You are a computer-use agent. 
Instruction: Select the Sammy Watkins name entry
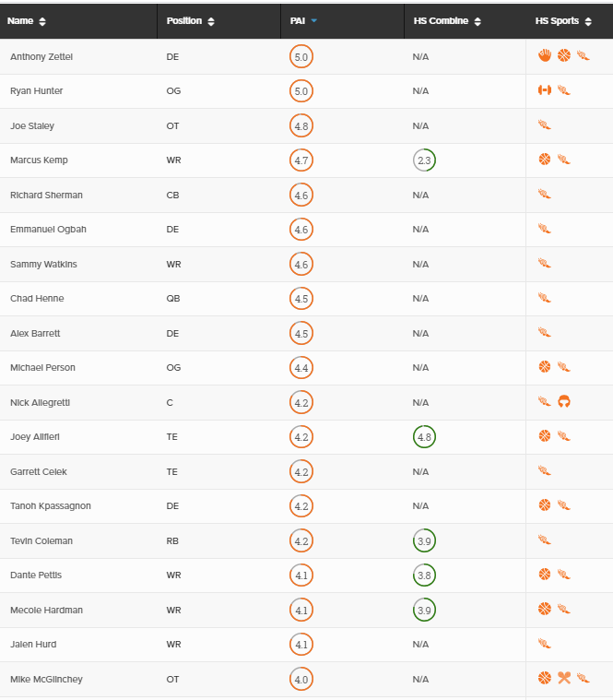pos(43,265)
